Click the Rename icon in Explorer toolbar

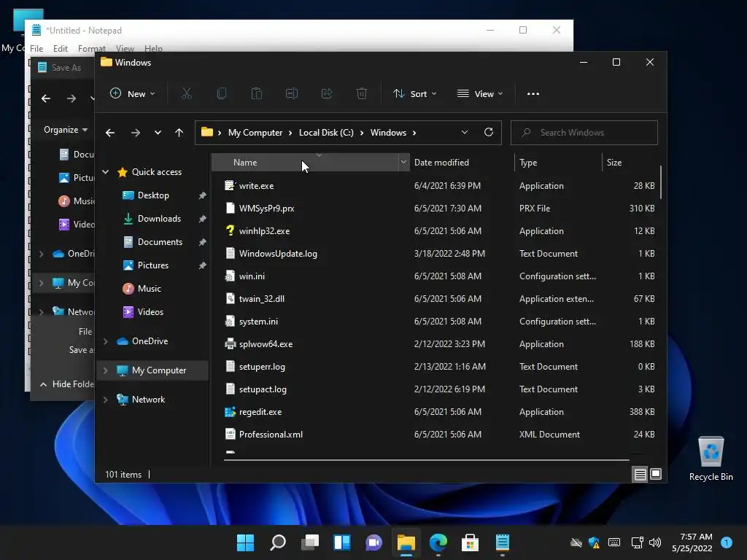[x=292, y=94]
